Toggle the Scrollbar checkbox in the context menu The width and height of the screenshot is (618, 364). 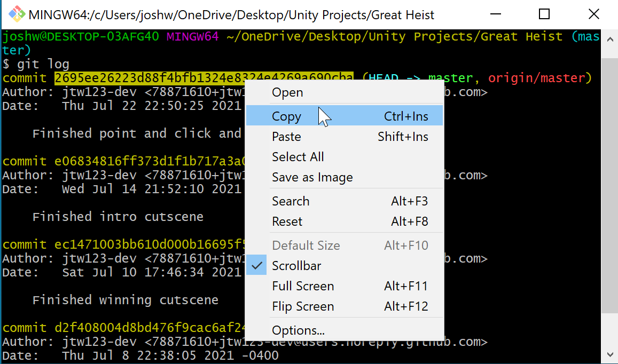(x=297, y=265)
